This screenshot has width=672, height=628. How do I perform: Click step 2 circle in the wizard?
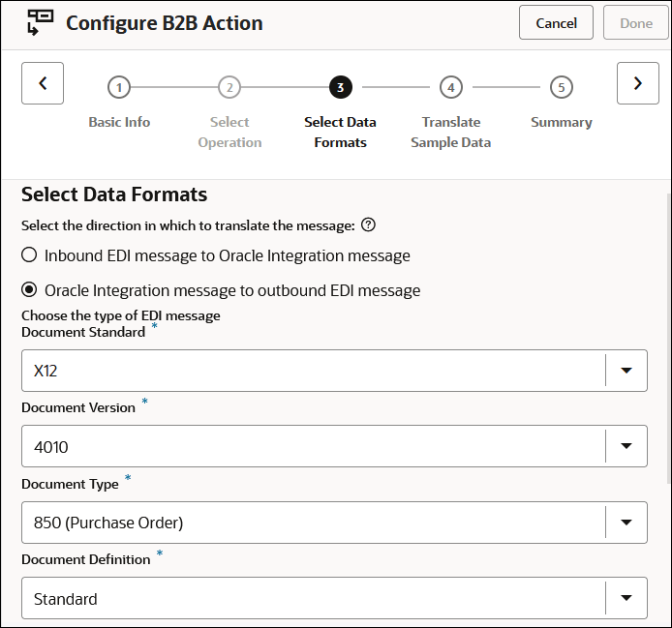[x=229, y=87]
